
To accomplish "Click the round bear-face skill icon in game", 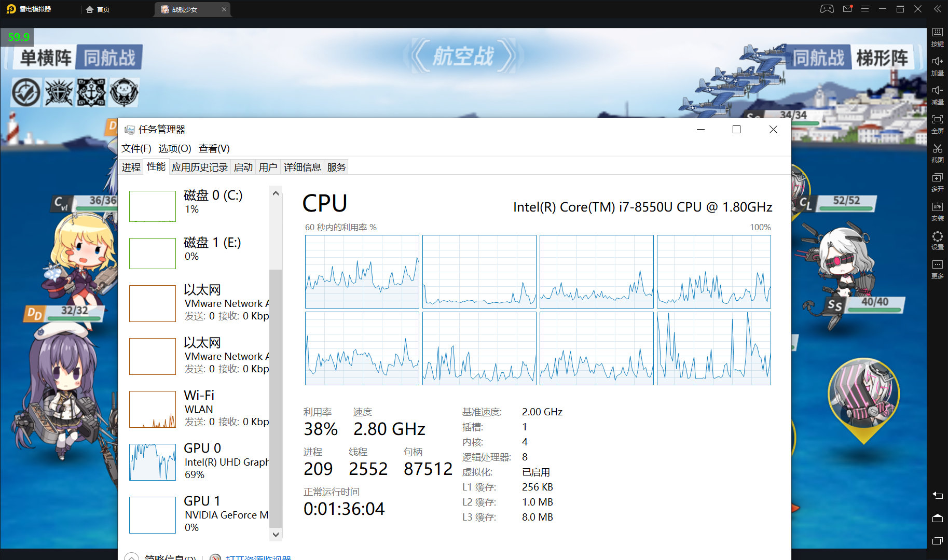I will (124, 93).
